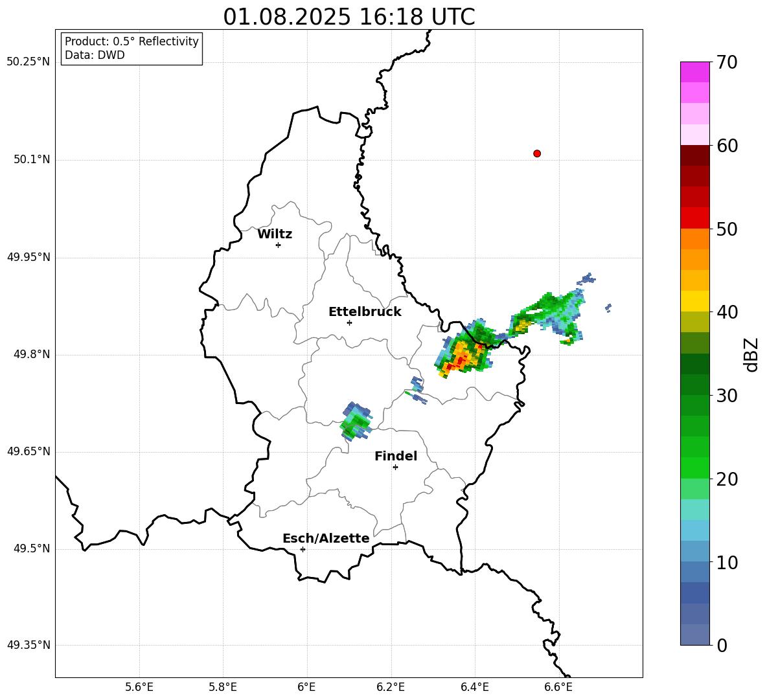Click the dBZ colorbar label

(752, 354)
